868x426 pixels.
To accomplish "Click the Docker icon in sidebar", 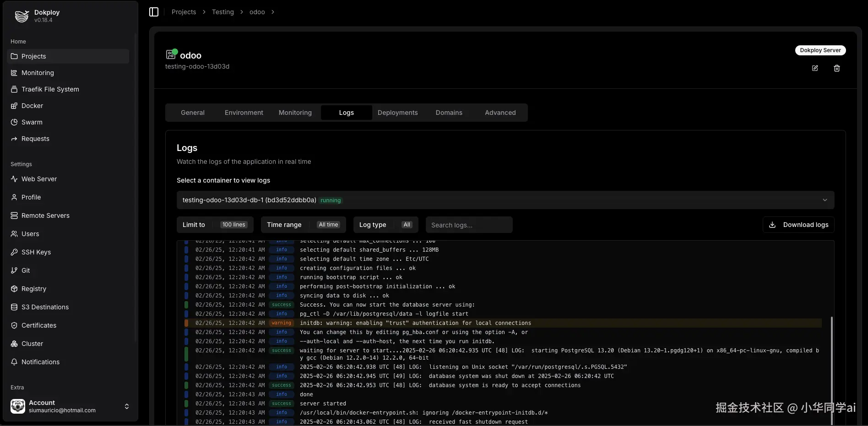I will [14, 106].
